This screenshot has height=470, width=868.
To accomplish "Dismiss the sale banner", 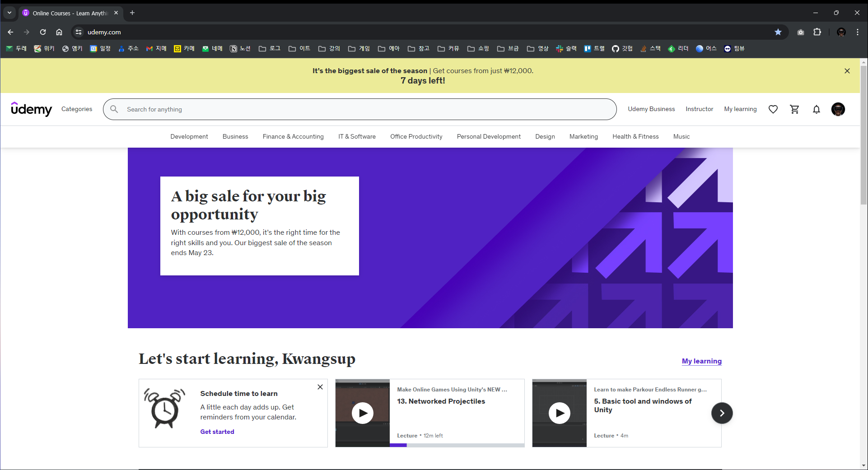I will [x=847, y=71].
